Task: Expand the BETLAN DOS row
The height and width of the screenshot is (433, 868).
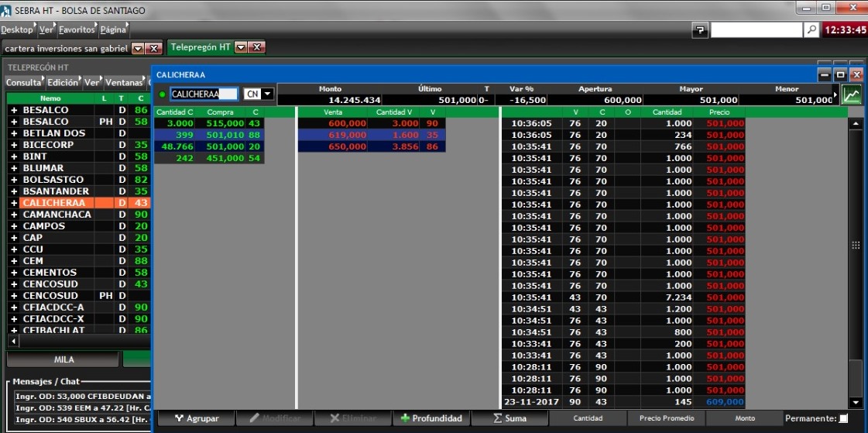Action: (x=15, y=133)
